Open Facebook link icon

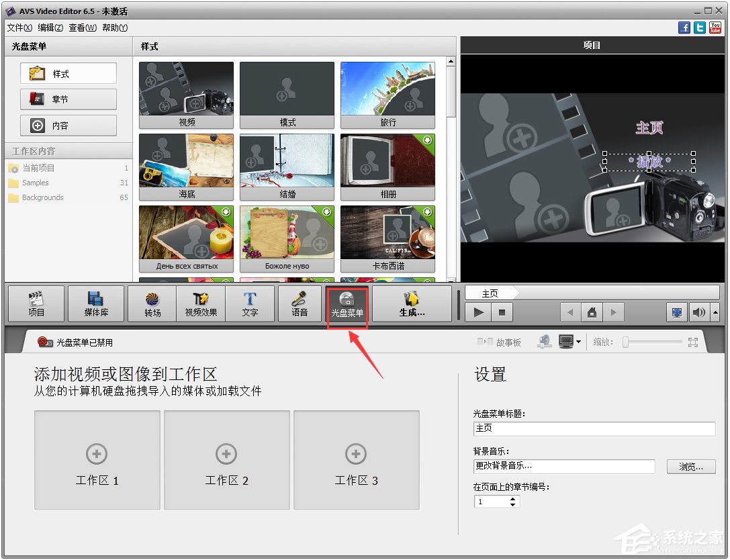click(x=684, y=28)
